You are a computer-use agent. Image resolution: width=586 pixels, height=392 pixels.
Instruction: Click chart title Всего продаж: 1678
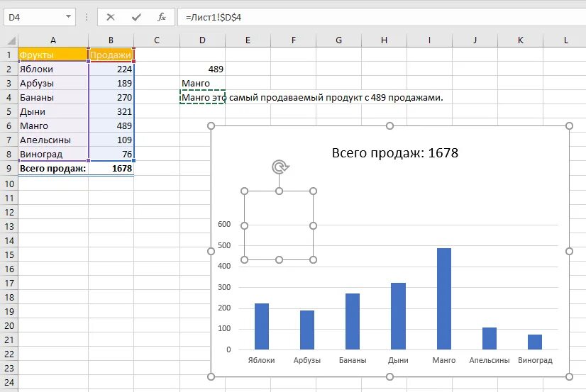394,152
